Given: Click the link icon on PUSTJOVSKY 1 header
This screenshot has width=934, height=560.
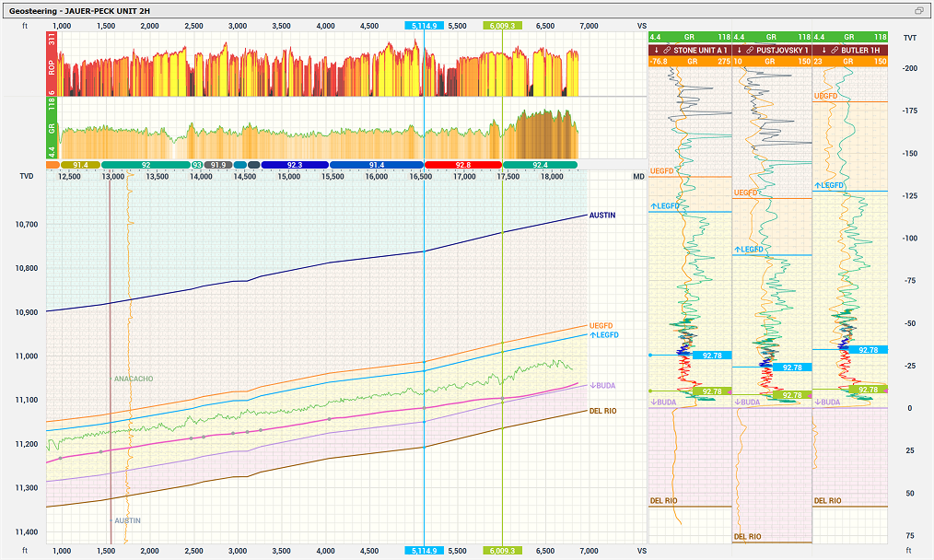Looking at the screenshot, I should 750,50.
